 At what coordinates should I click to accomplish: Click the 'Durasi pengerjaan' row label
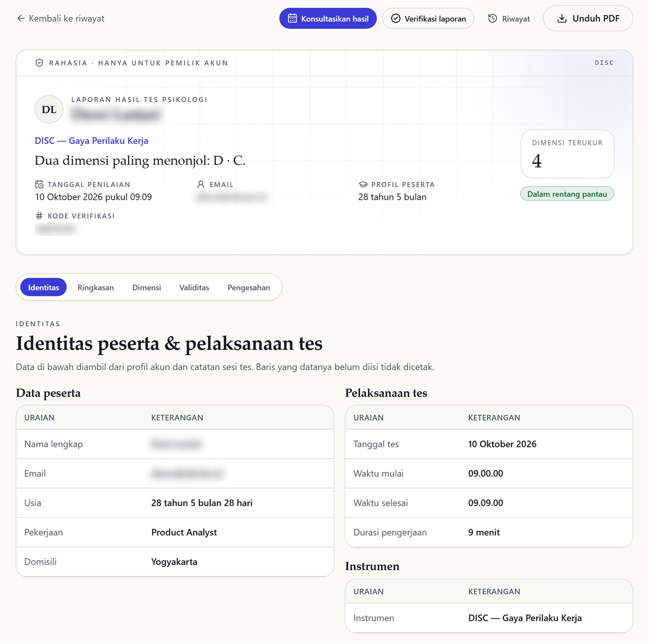pos(390,532)
